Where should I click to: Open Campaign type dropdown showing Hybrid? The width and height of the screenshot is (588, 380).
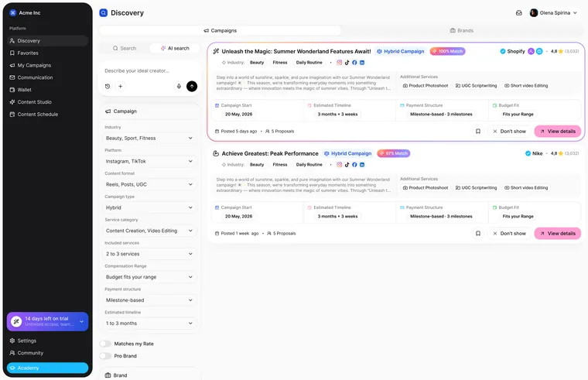point(149,207)
